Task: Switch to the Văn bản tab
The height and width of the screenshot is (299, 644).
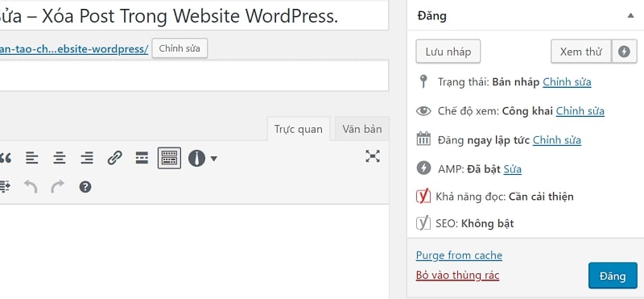Action: [x=361, y=129]
